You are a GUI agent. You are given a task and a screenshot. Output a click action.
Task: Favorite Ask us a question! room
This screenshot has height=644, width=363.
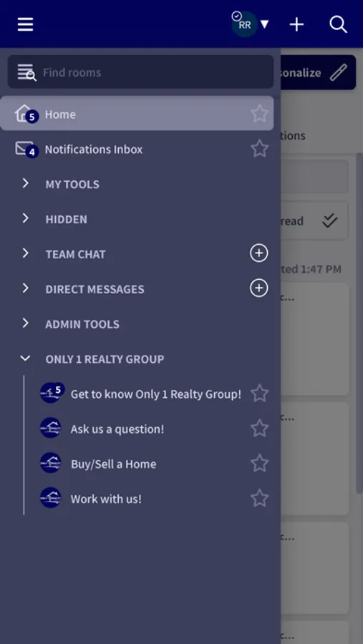(259, 429)
